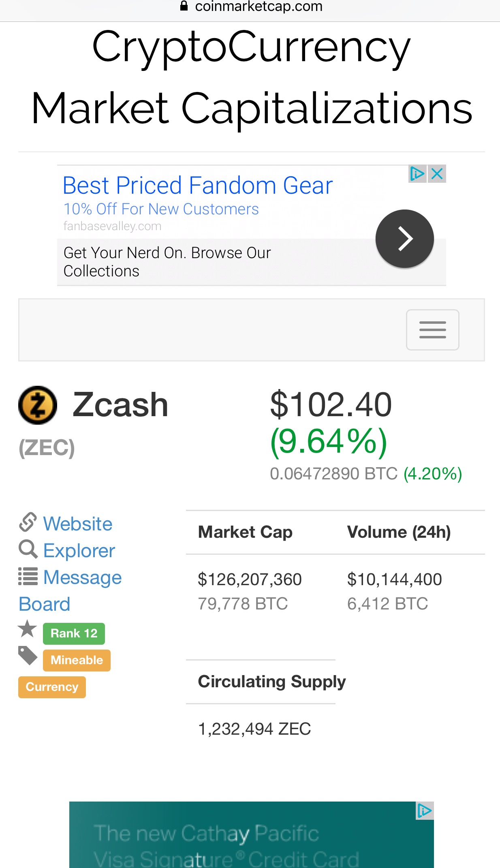Tap the round arrow button in ad
The width and height of the screenshot is (500, 868).
click(x=404, y=239)
